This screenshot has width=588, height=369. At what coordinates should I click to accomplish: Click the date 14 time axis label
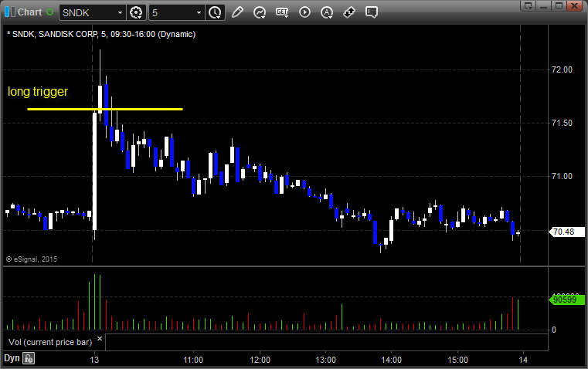click(x=523, y=360)
